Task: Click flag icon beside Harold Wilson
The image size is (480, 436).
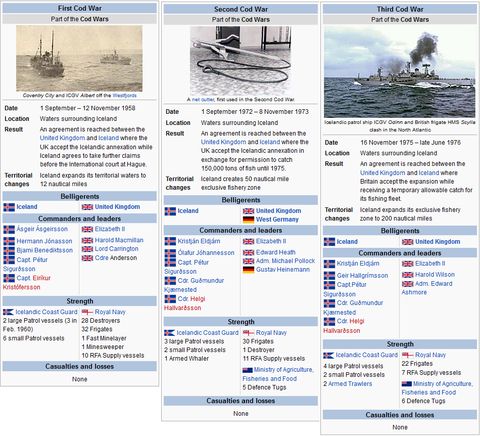Action: click(407, 275)
